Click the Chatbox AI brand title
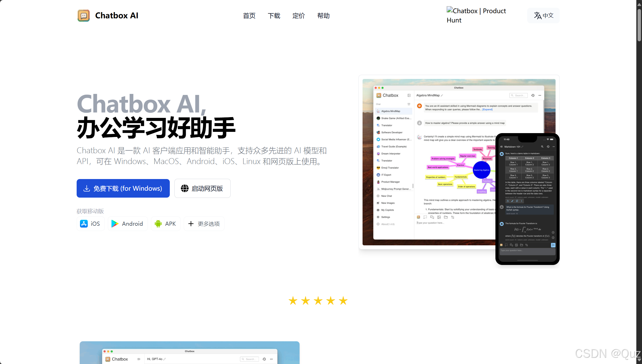Screen dimensions: 642x364 click(x=117, y=15)
